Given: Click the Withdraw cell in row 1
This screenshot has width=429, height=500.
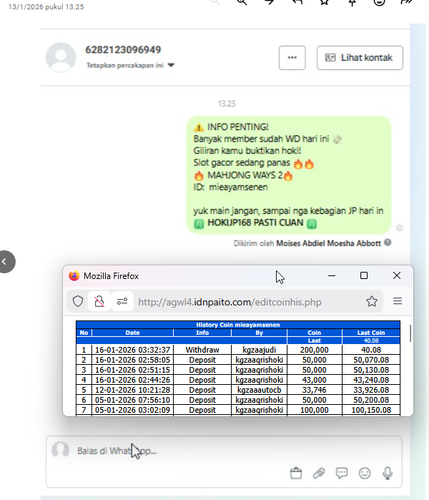Looking at the screenshot, I should (202, 350).
